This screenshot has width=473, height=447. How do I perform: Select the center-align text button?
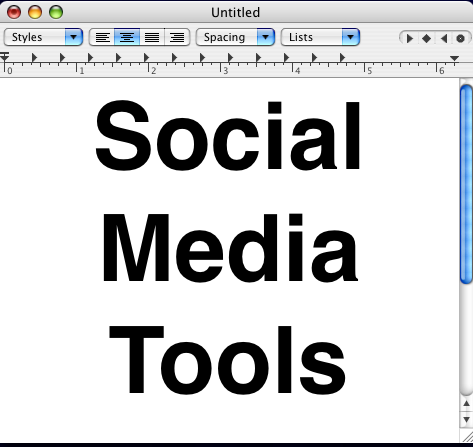pos(127,37)
